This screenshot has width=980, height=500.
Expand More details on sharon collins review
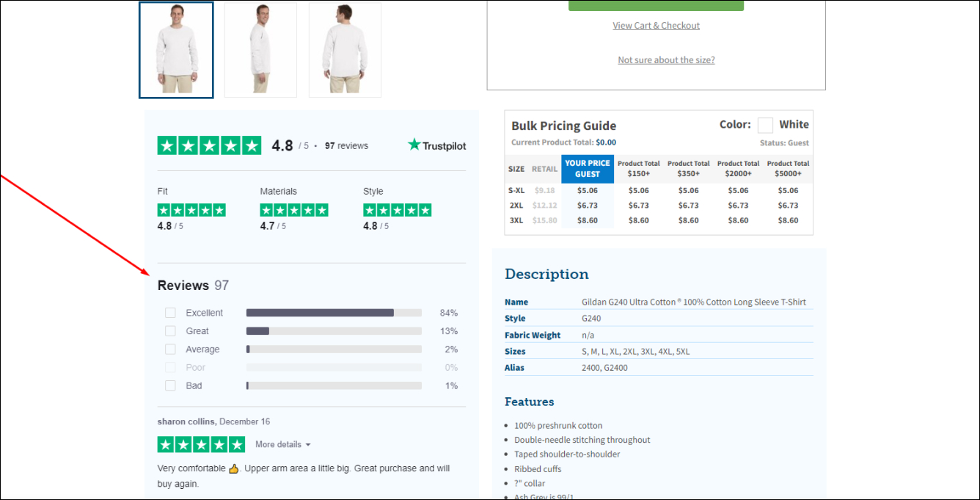283,445
